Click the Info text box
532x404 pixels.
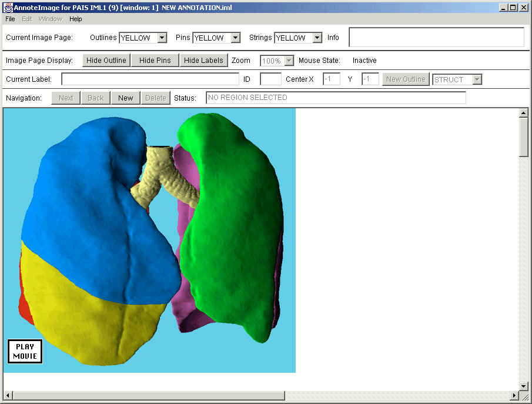point(436,37)
